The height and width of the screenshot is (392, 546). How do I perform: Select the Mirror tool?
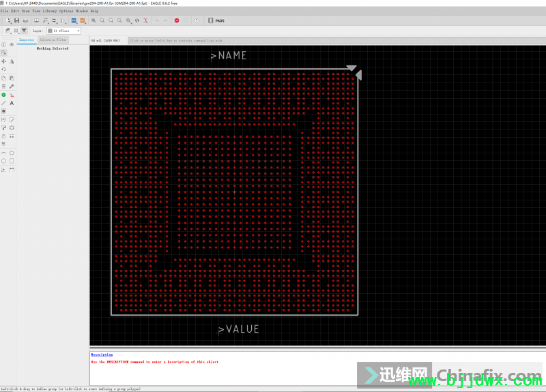pos(12,61)
